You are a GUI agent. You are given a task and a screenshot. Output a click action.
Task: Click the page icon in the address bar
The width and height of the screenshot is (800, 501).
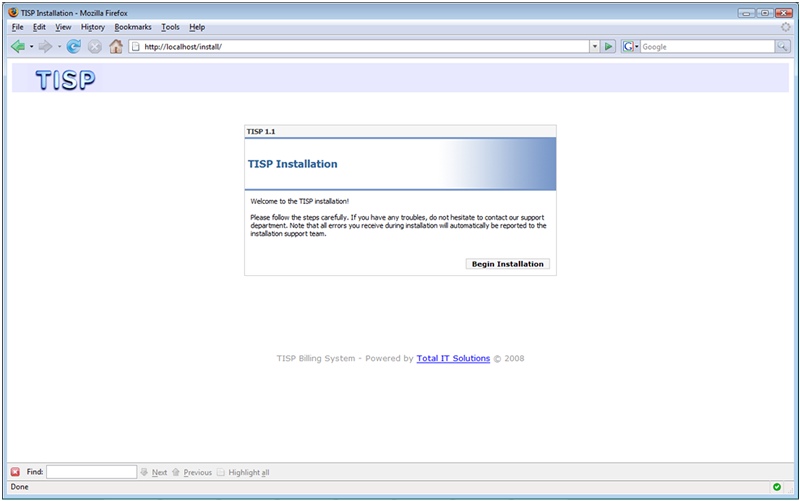(135, 46)
